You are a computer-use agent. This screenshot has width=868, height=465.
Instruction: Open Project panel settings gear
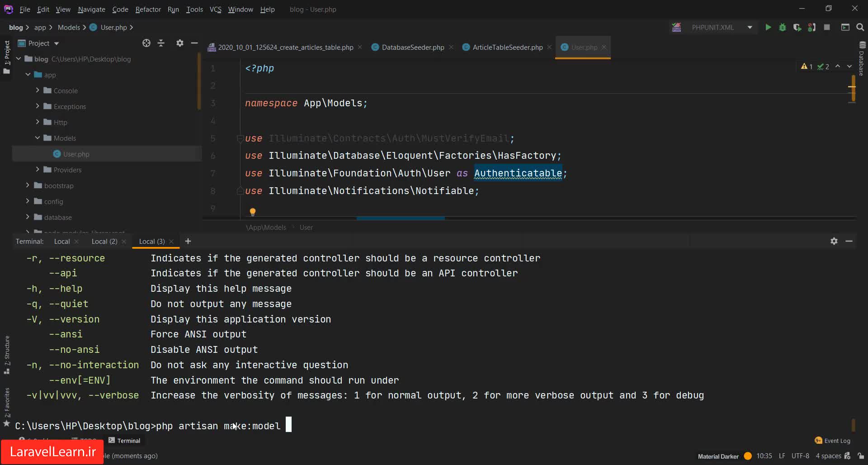pos(179,43)
